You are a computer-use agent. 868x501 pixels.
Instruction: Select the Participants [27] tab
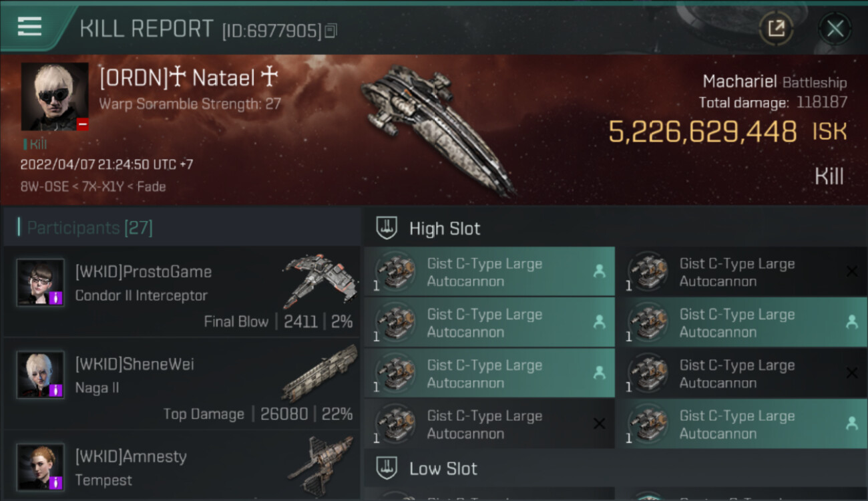pyautogui.click(x=90, y=228)
